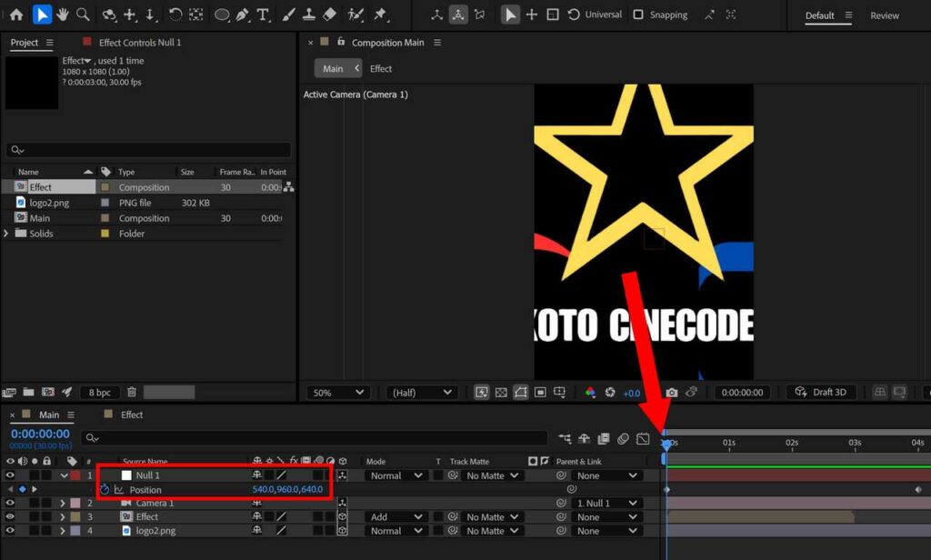Screen dimensions: 931x560
Task: Select the Selection arrow tool
Action: point(41,15)
